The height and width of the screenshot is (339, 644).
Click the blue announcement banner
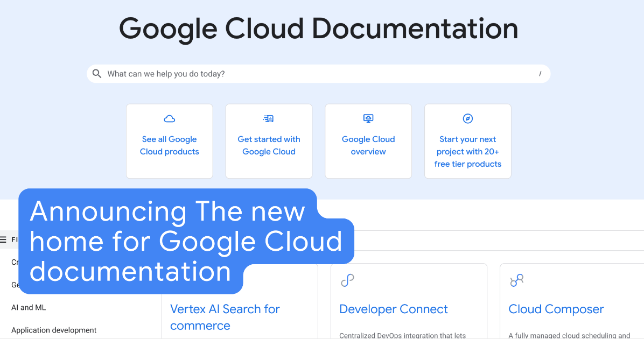click(167, 242)
